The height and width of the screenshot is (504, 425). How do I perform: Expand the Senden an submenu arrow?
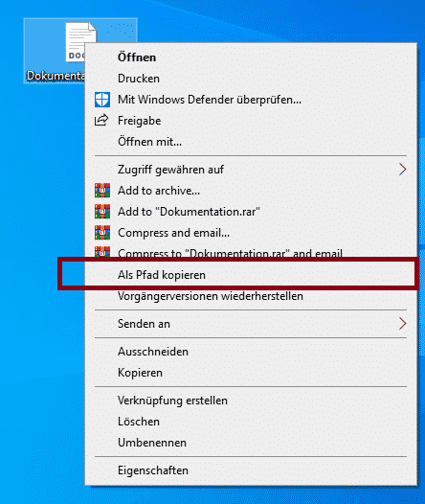tap(403, 324)
